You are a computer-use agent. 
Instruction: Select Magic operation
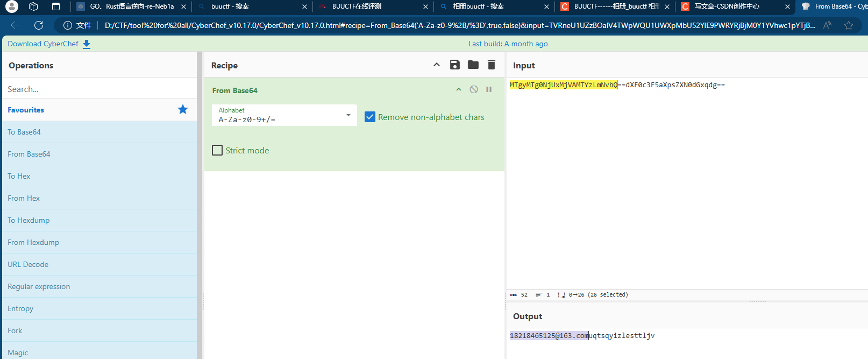99,351
